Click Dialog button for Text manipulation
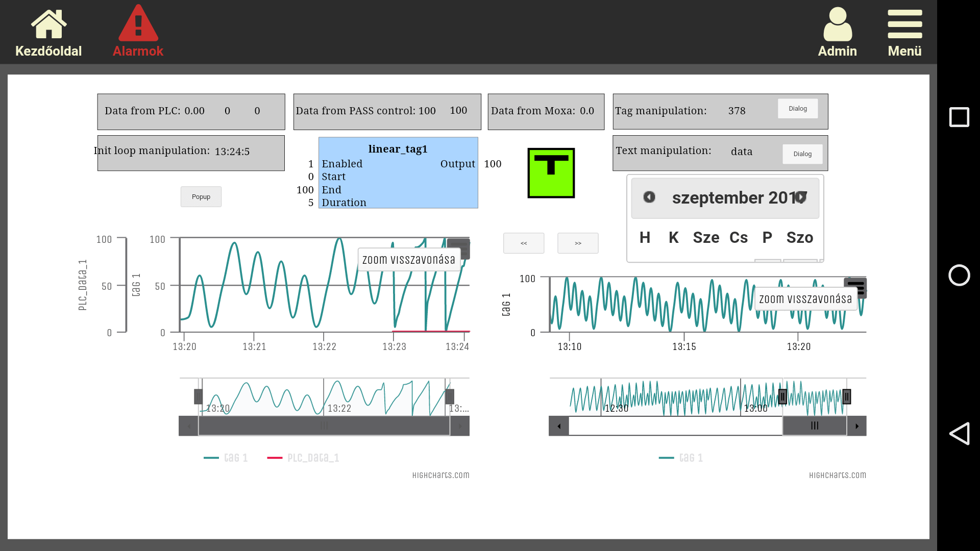The height and width of the screenshot is (551, 980). 802,154
